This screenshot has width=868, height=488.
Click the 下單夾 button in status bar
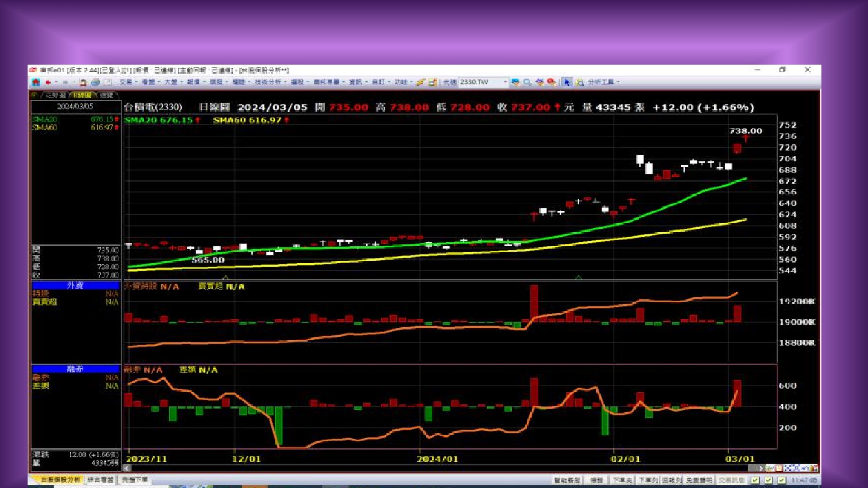coord(622,480)
